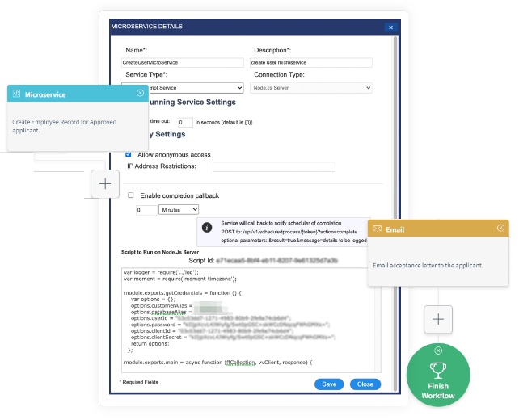The image size is (519, 420).
Task: Click 'Email acceptance letter to the applicant' text
Action: [x=428, y=265]
